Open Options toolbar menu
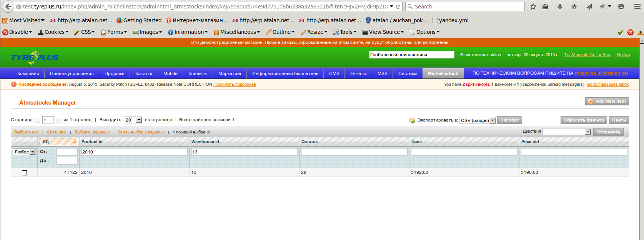Viewport: 644px width, 240px height. click(425, 32)
